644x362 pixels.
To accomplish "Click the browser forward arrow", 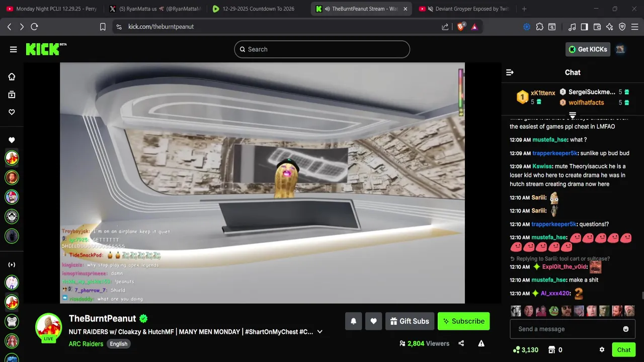I will pyautogui.click(x=22, y=27).
